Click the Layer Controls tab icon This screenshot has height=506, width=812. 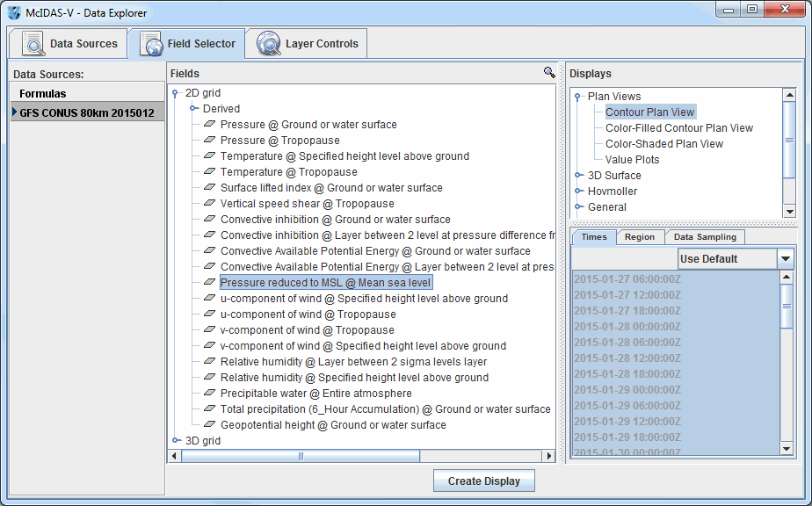pos(268,43)
